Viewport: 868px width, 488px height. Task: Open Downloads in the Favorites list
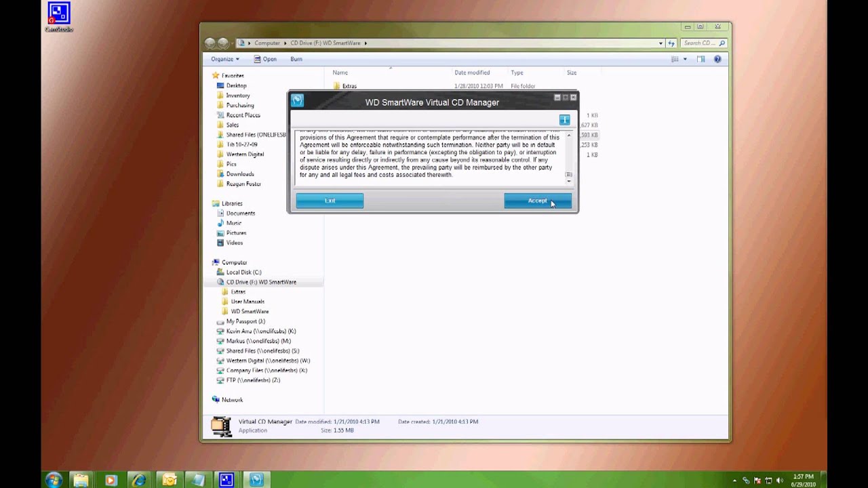click(240, 174)
